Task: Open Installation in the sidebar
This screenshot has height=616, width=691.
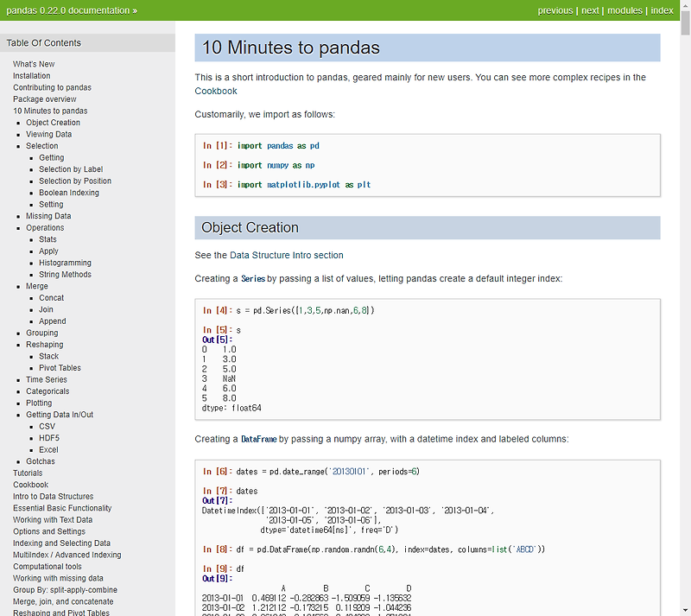Action: coord(31,76)
